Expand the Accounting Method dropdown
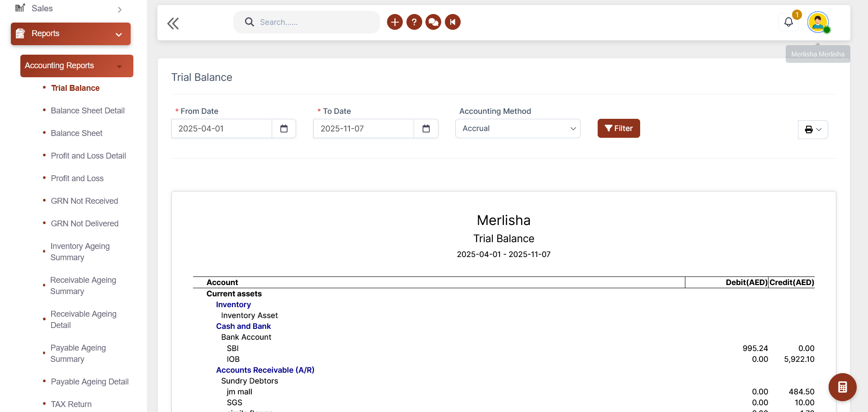Viewport: 868px width, 412px height. click(x=518, y=129)
